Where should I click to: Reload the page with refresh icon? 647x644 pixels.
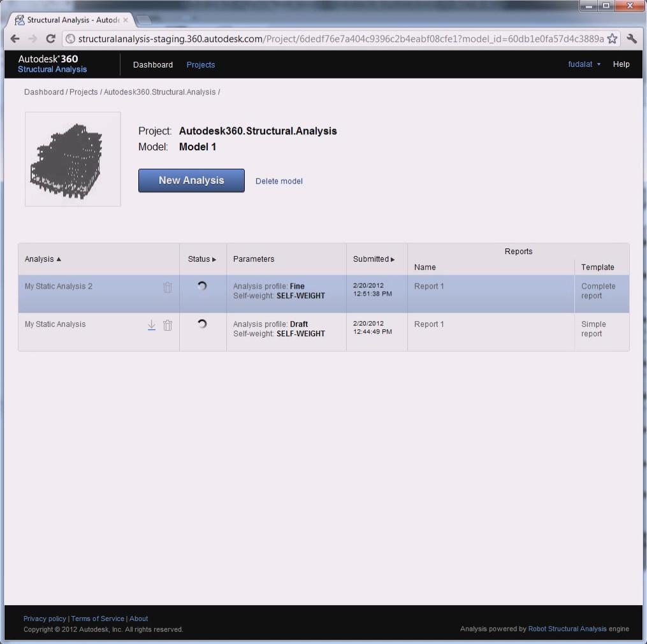coord(50,39)
